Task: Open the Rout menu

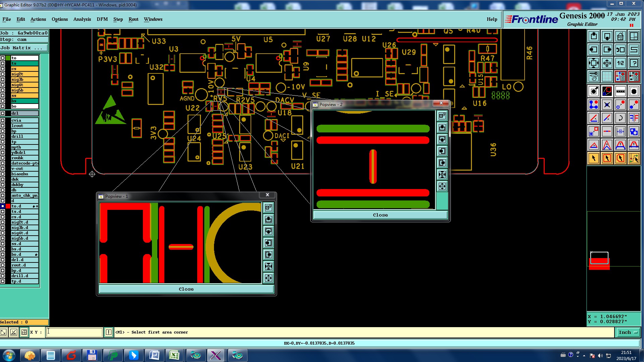Action: (x=133, y=19)
